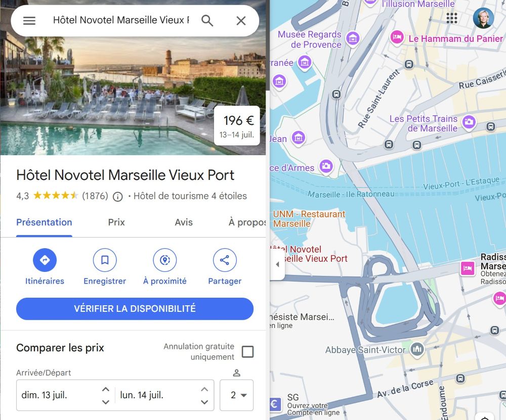Open rating info icon next to (1876)
The image size is (506, 420).
point(117,196)
